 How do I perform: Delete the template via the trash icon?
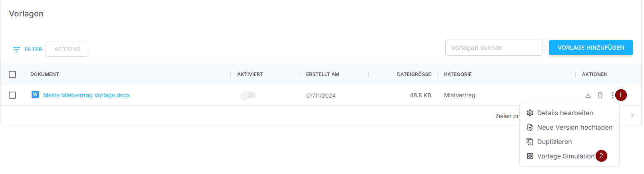(600, 95)
